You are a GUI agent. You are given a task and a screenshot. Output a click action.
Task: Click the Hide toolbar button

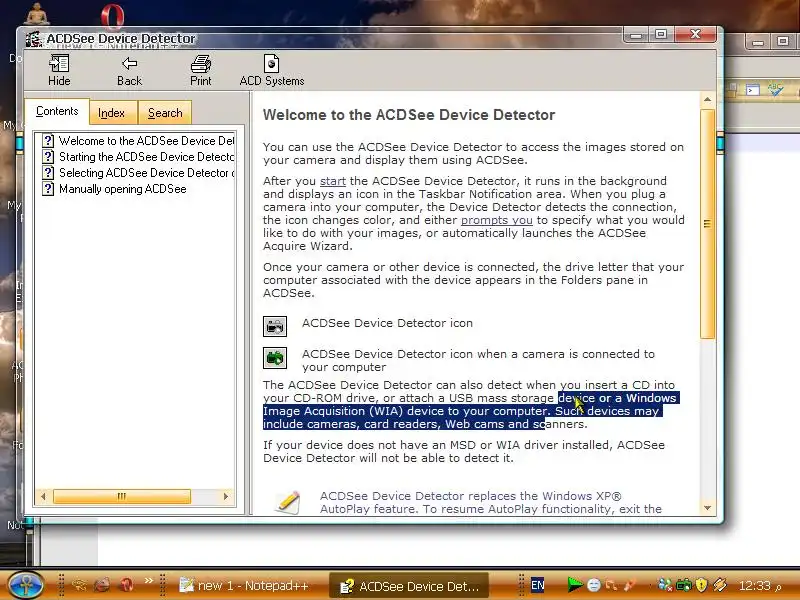coord(59,70)
